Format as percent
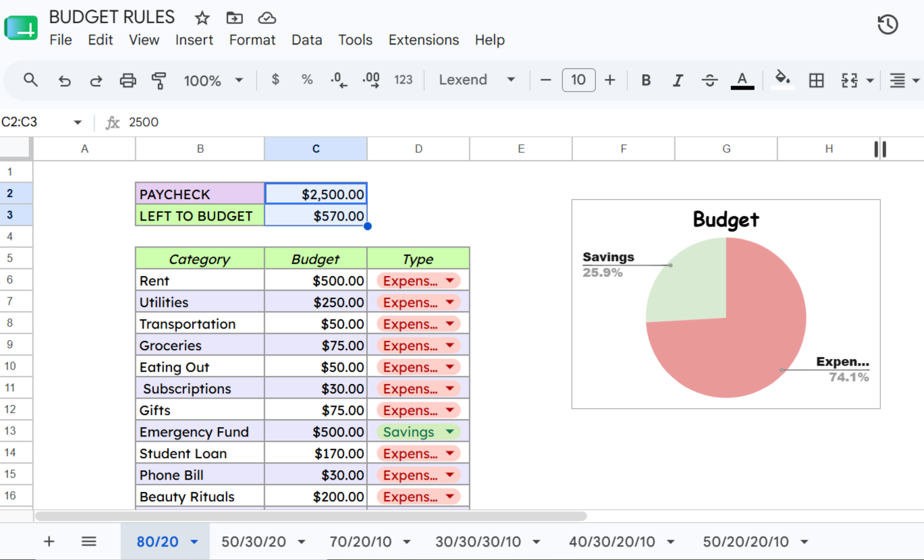This screenshot has width=924, height=560. click(x=307, y=80)
